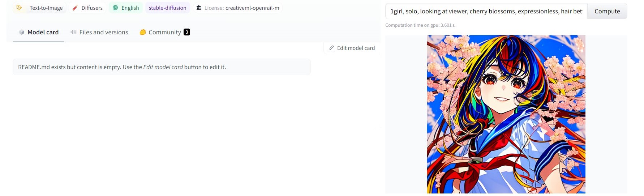Viewport: 644px width, 196px height.
Task: Click the Diffusers brush icon
Action: (x=75, y=8)
